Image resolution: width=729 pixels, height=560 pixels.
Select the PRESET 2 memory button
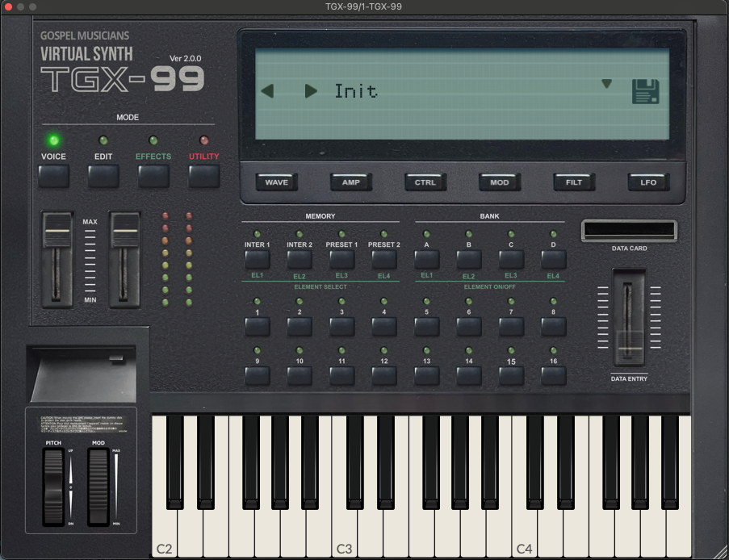384,259
